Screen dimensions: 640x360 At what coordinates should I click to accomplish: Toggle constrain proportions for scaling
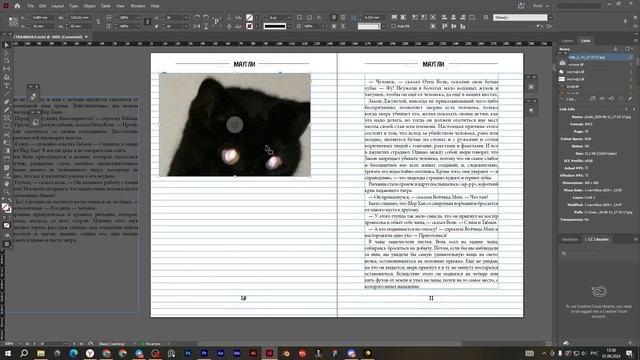tap(147, 22)
